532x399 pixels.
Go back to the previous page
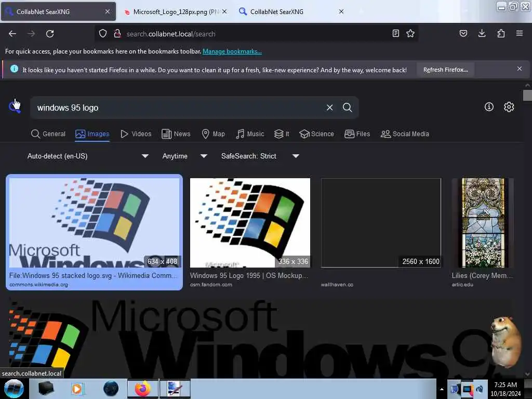click(12, 34)
